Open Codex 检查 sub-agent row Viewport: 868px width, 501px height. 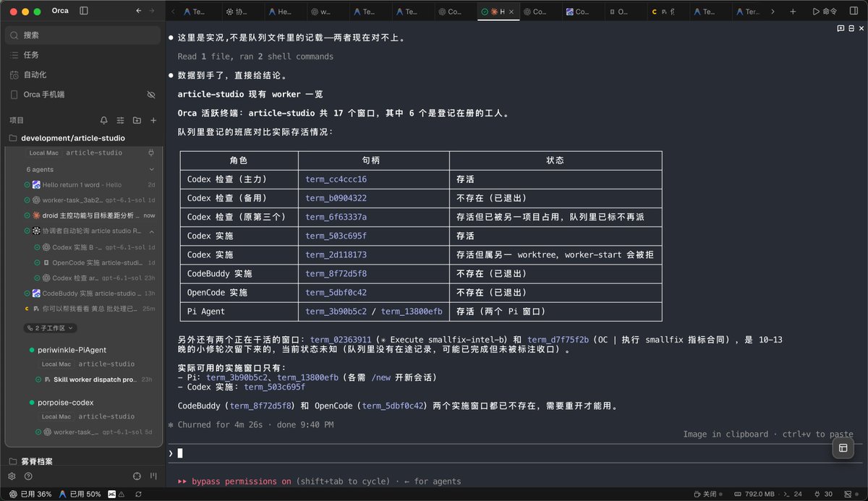click(x=94, y=278)
